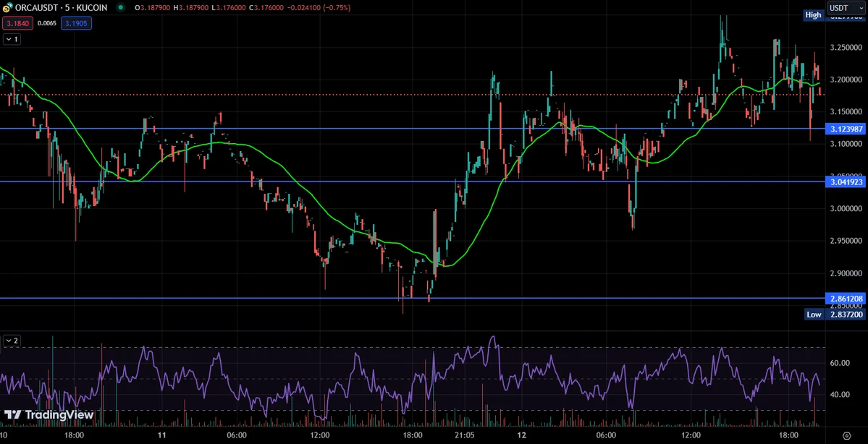This screenshot has height=444, width=868.
Task: Click the red sell price 3.1840
Action: [18, 23]
